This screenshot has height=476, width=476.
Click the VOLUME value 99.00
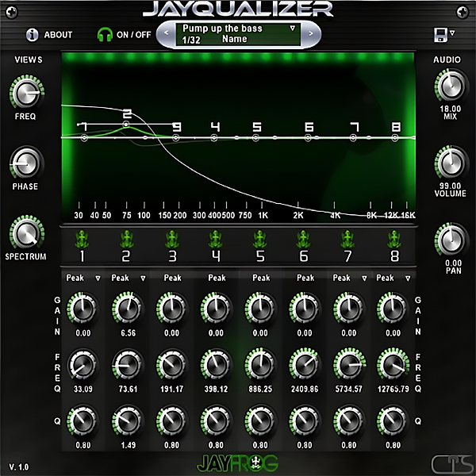point(450,186)
